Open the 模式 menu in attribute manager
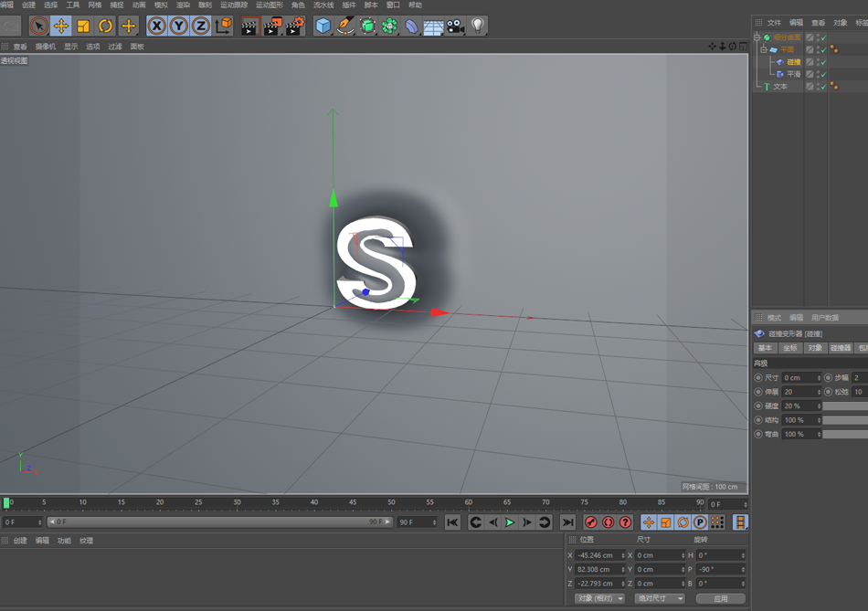The height and width of the screenshot is (611, 868). pyautogui.click(x=774, y=318)
